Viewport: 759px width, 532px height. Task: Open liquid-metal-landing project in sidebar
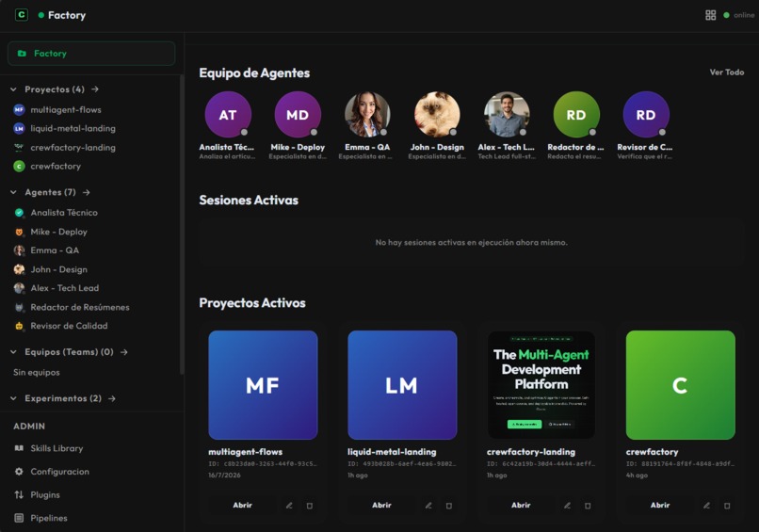pyautogui.click(x=73, y=128)
